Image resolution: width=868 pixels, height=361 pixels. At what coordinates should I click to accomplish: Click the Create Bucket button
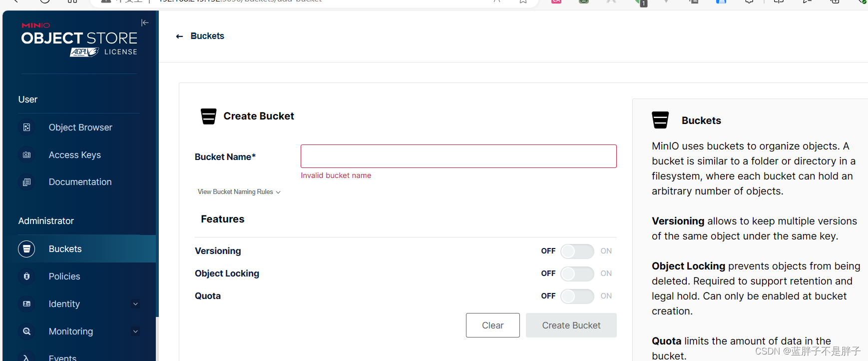(x=571, y=325)
